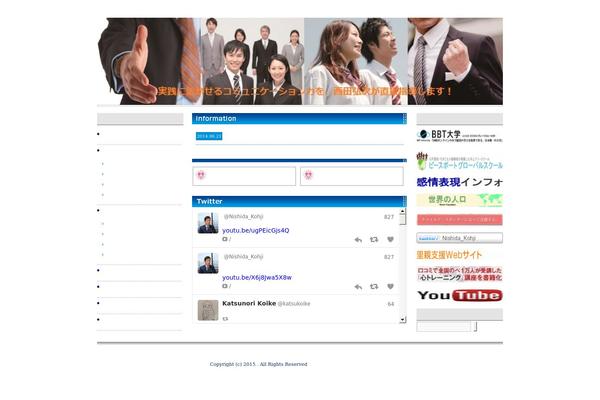This screenshot has height=400, width=600.
Task: Click the @Nishida_Kohji handle on the ugPEicGjs4Q tweet
Action: point(243,217)
